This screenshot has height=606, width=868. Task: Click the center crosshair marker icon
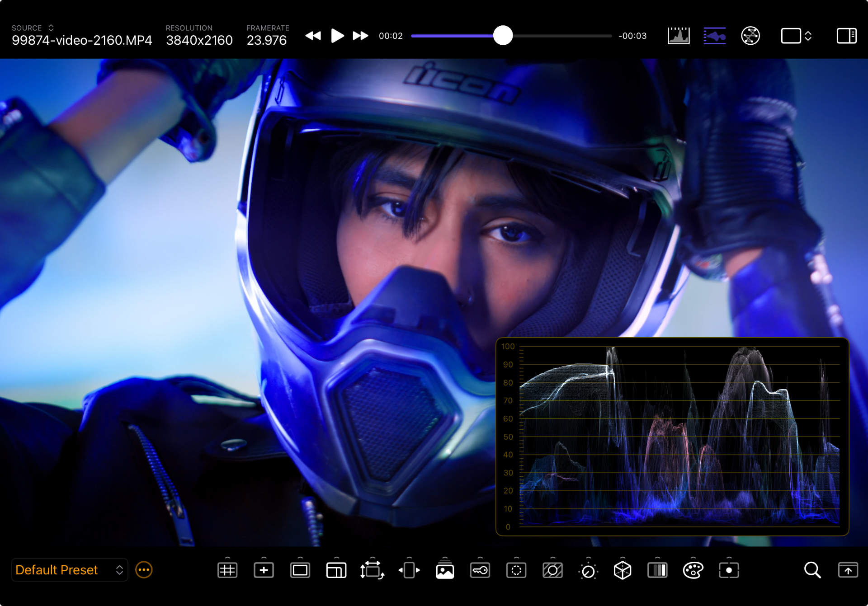(x=264, y=570)
